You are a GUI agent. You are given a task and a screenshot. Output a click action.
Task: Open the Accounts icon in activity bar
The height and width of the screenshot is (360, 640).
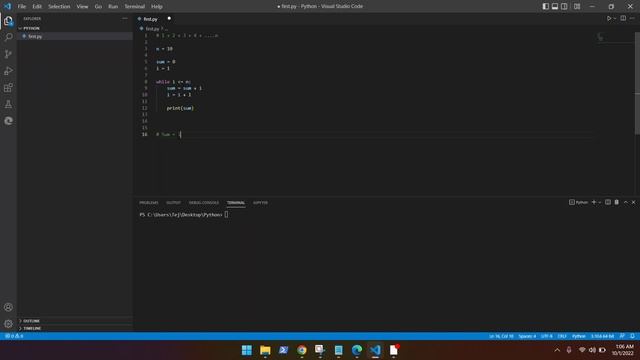coord(8,307)
